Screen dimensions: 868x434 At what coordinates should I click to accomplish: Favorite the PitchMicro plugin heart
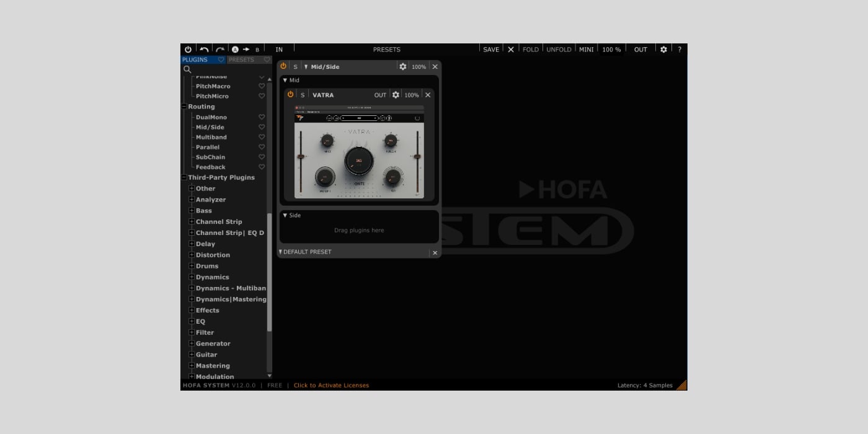click(262, 96)
